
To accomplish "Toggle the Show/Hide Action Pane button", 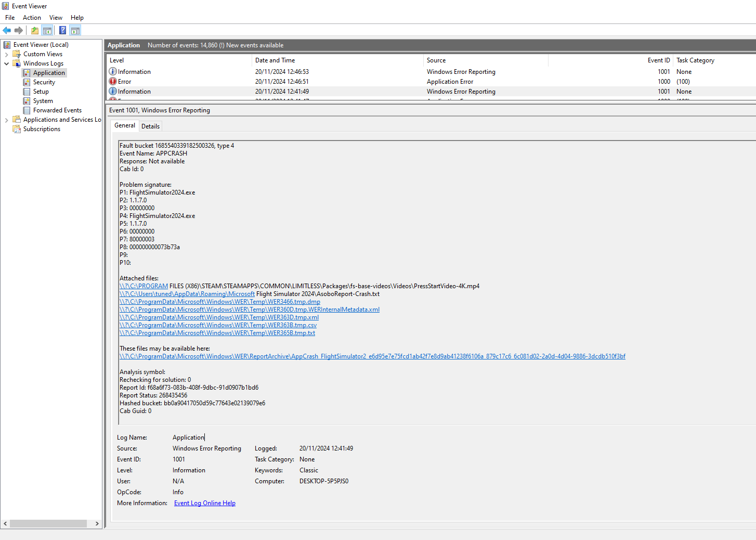I will tap(75, 30).
